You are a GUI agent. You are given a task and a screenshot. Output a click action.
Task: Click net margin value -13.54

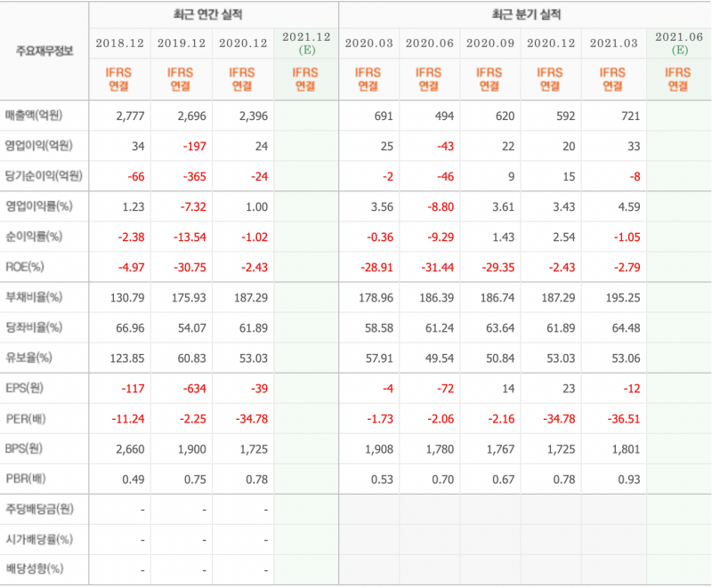[190, 238]
